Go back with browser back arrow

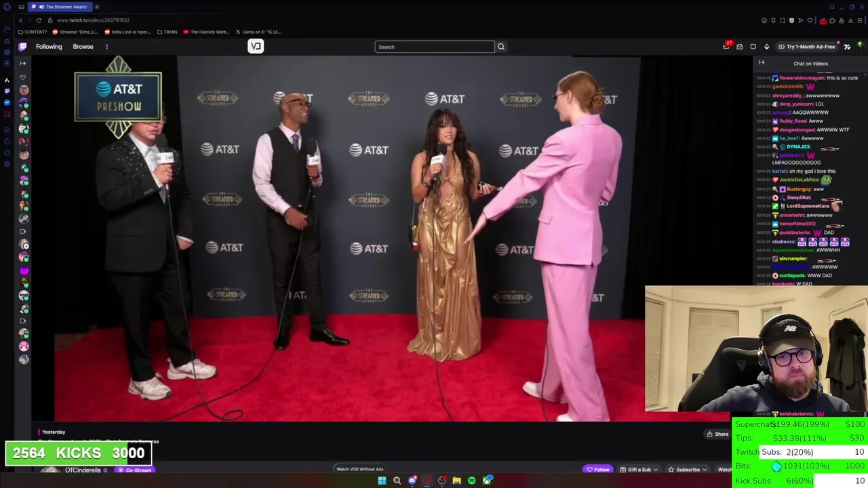(x=21, y=20)
